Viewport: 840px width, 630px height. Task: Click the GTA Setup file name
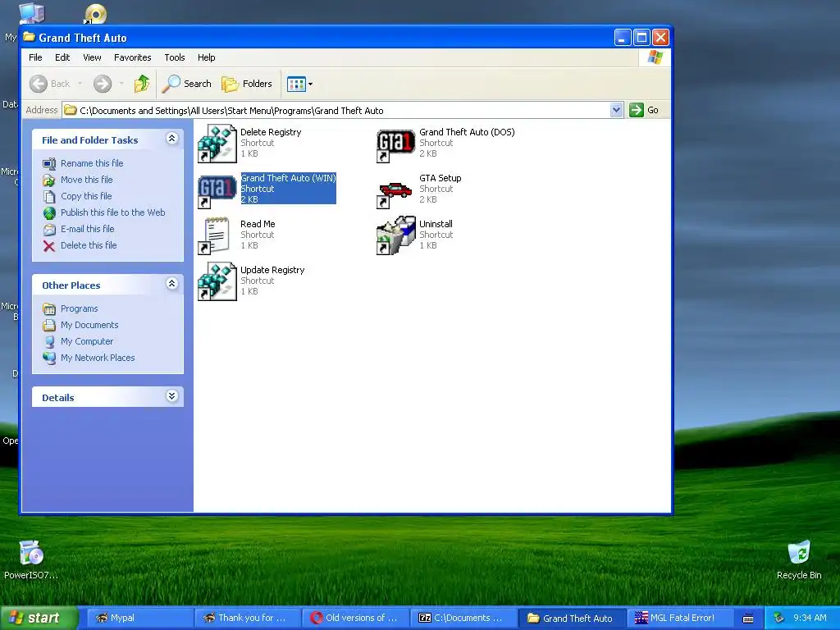pos(440,178)
